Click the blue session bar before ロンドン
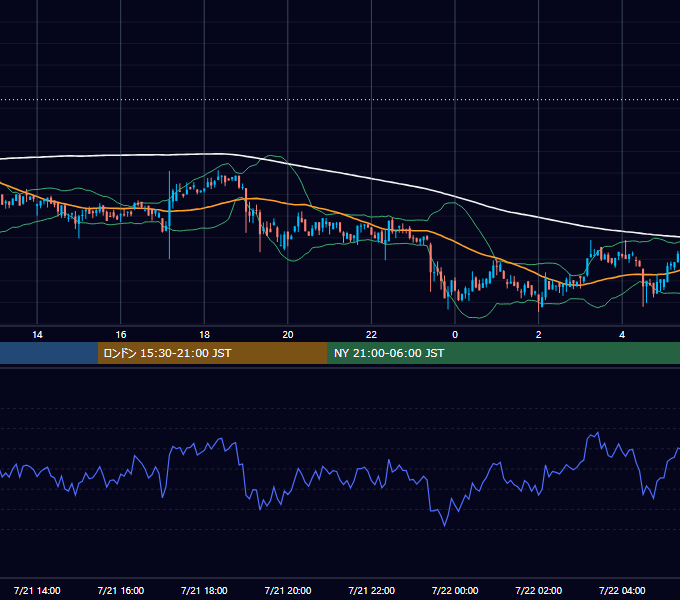This screenshot has height=600, width=680. (x=49, y=353)
